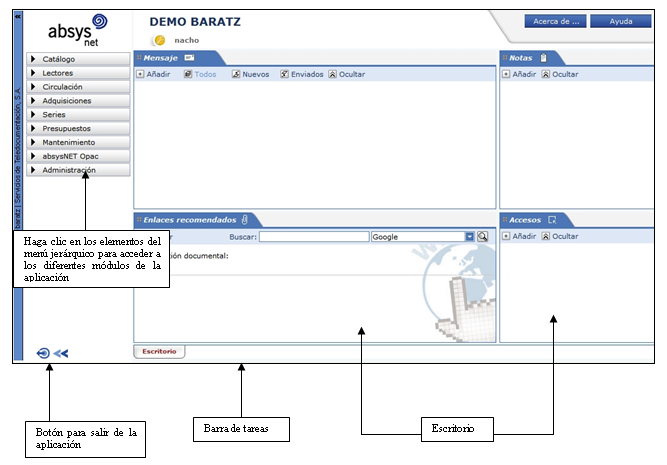Click the Todos messages filter icon

pyautogui.click(x=188, y=74)
